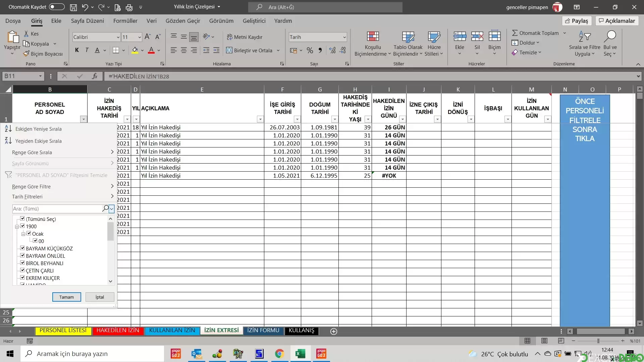Choose Eskiden Yeniye Sırala option

pos(38,129)
